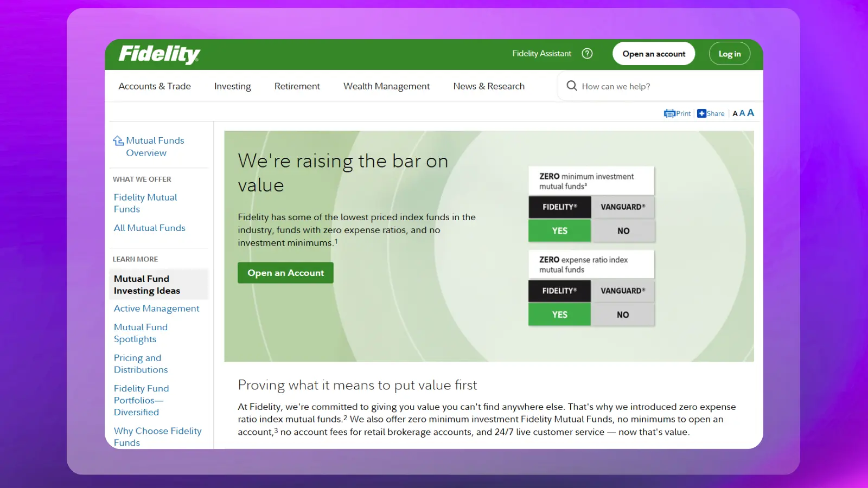Click the Share link text

[x=716, y=113]
